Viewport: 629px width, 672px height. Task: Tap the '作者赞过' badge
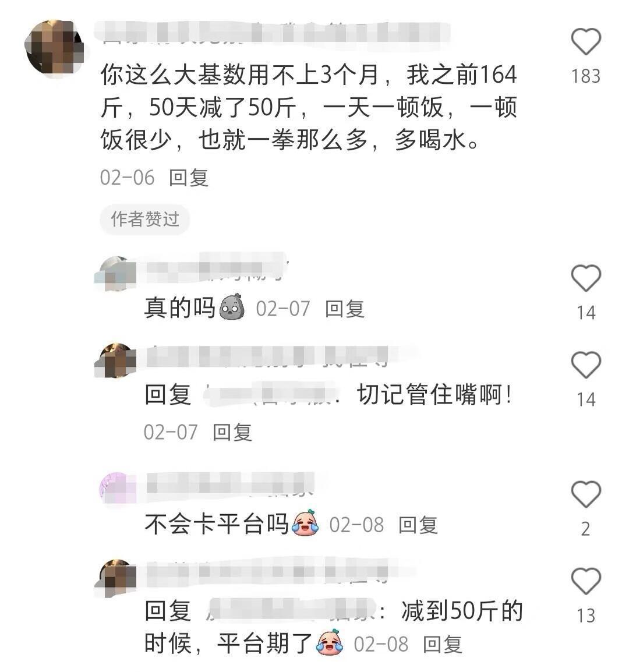click(x=145, y=220)
